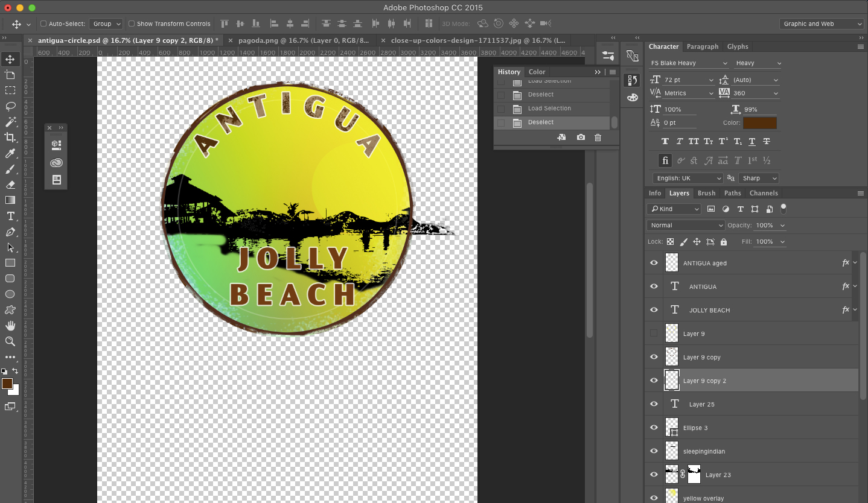Screen dimensions: 868x503
Task: Select the Hand tool
Action: (10, 326)
